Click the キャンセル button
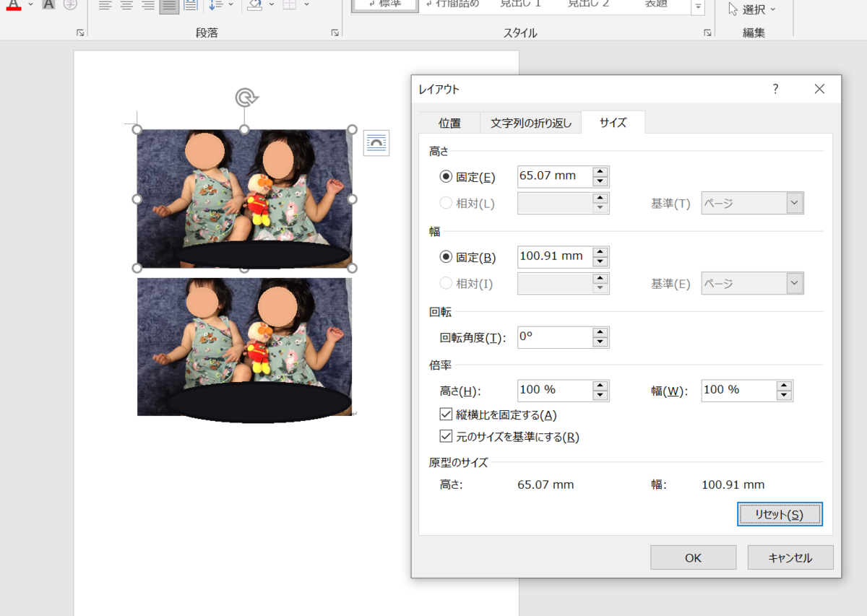 (x=790, y=558)
